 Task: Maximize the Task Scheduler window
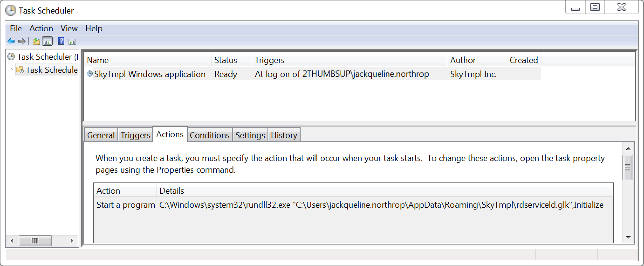tap(595, 7)
